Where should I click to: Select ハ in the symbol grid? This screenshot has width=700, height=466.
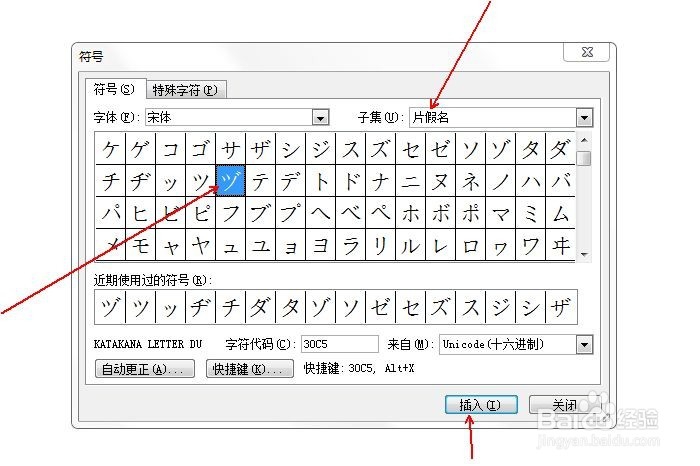pos(530,181)
